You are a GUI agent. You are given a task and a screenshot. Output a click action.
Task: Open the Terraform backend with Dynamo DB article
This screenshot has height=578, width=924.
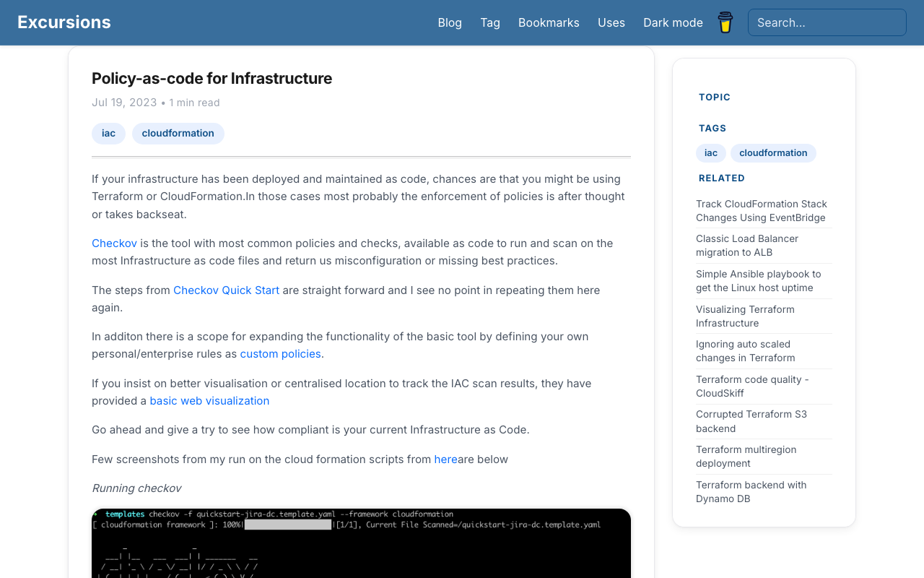(x=751, y=491)
